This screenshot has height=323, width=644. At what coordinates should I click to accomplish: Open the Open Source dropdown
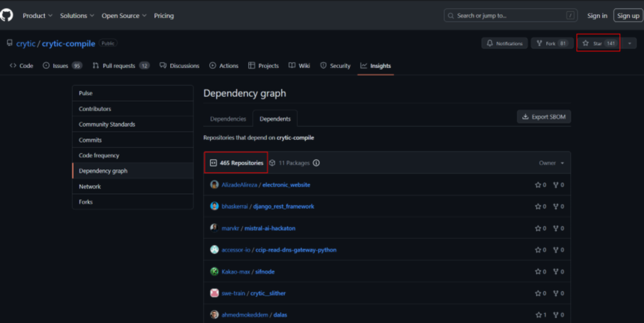click(124, 16)
